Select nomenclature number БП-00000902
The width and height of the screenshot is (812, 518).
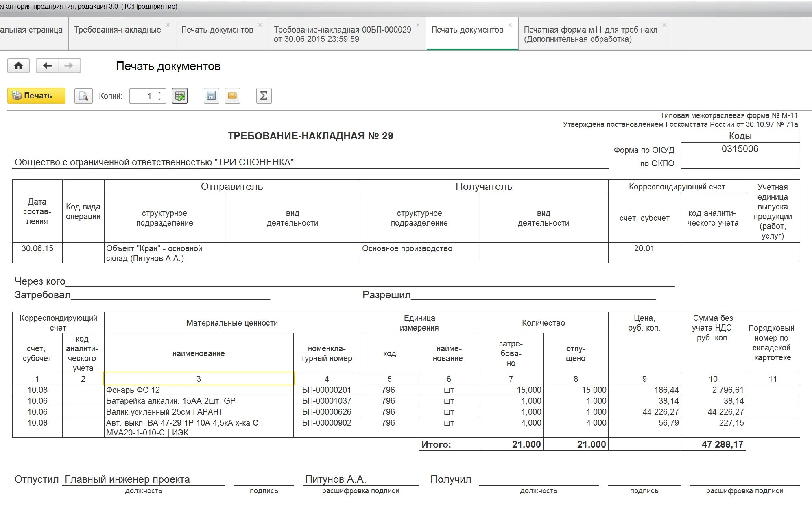327,427
